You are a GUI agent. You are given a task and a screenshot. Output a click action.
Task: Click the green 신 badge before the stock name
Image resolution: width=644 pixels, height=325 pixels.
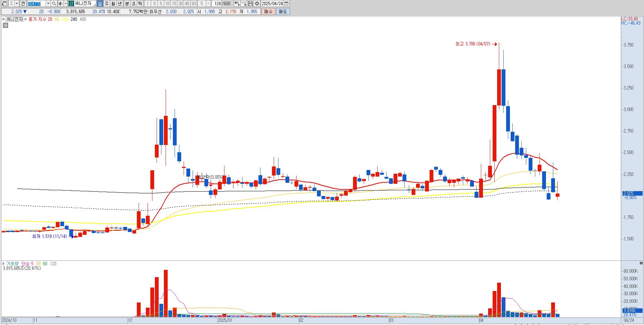pos(71,3)
